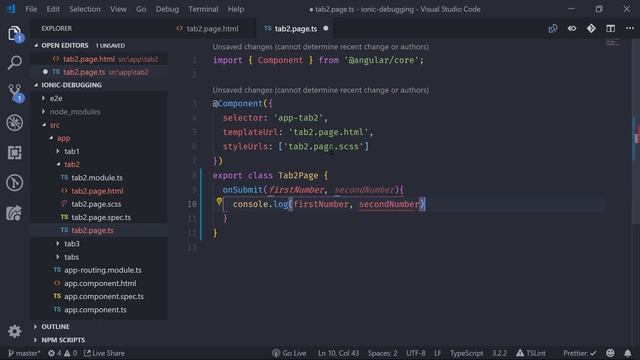This screenshot has width=640, height=360.
Task: Click Go Live in status bar
Action: (x=289, y=353)
